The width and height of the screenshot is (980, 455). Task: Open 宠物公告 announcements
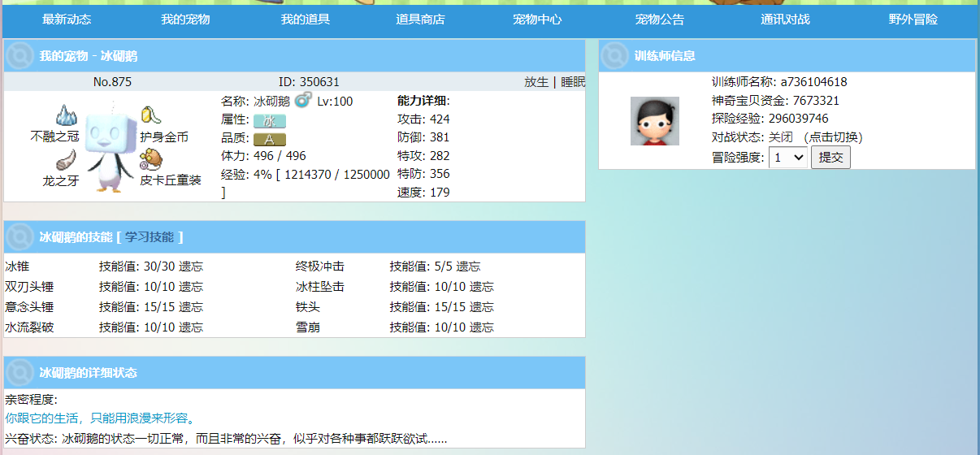[660, 19]
